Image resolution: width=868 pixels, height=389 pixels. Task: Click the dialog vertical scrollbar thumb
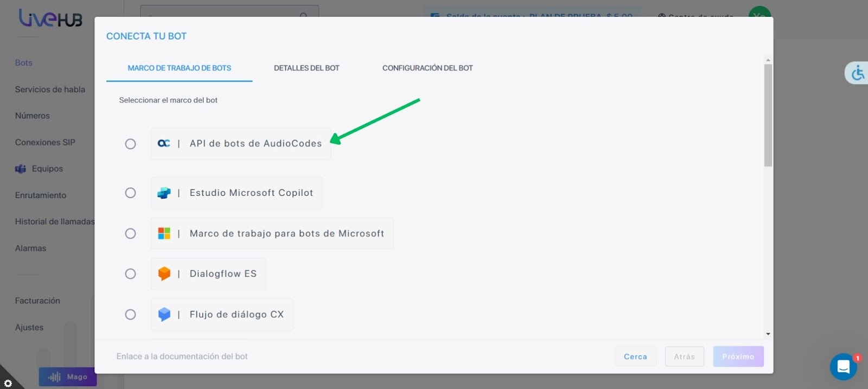[x=768, y=115]
